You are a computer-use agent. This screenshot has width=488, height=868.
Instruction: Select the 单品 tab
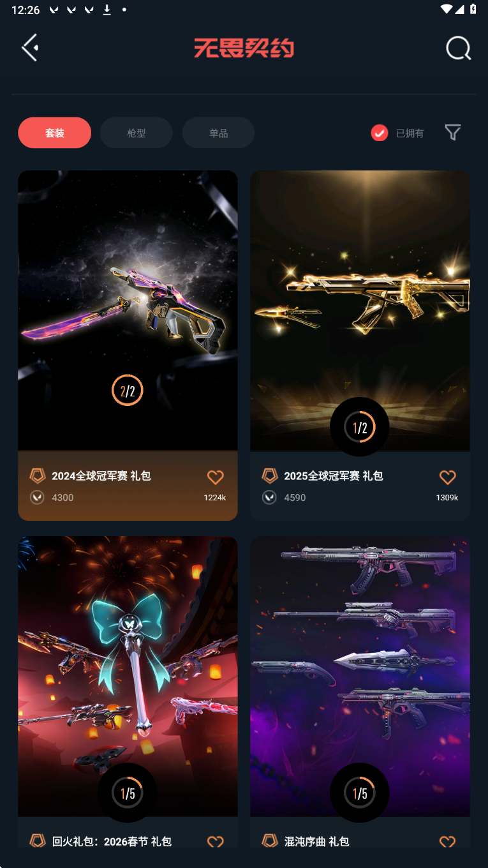219,133
